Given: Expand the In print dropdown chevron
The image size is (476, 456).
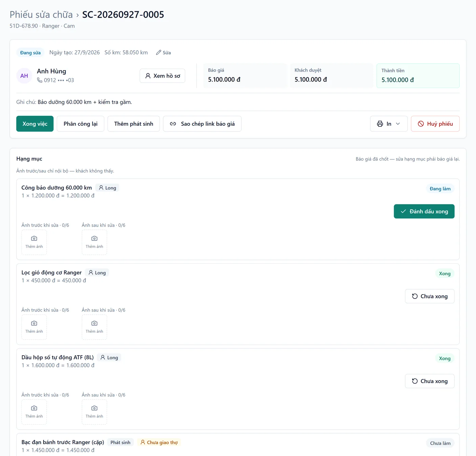Looking at the screenshot, I should 398,124.
